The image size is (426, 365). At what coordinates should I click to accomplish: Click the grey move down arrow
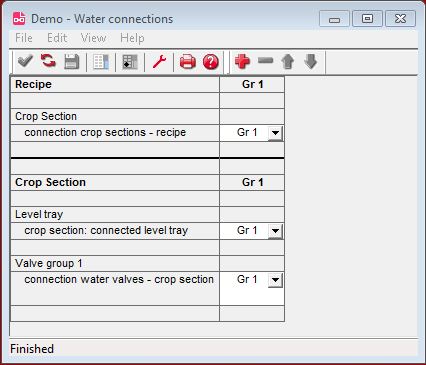point(311,62)
